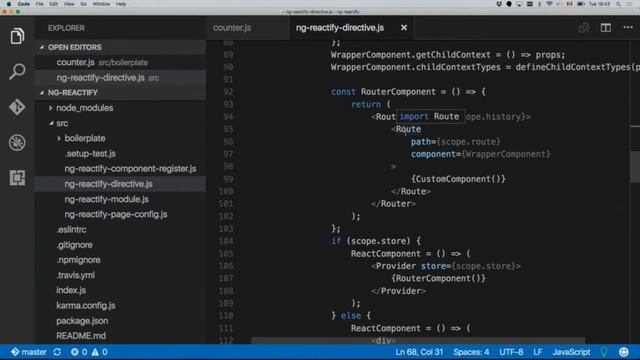
Task: Change indentation via Spaces: 4
Action: (471, 352)
